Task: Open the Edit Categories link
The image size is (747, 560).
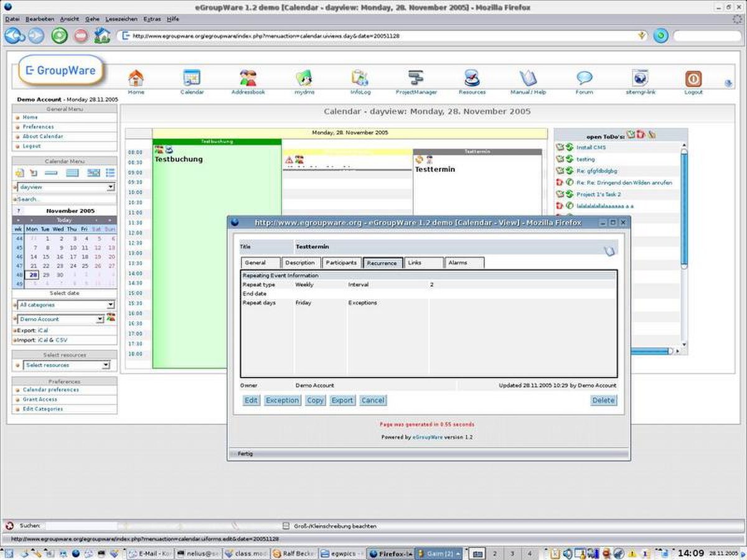Action: [x=43, y=409]
